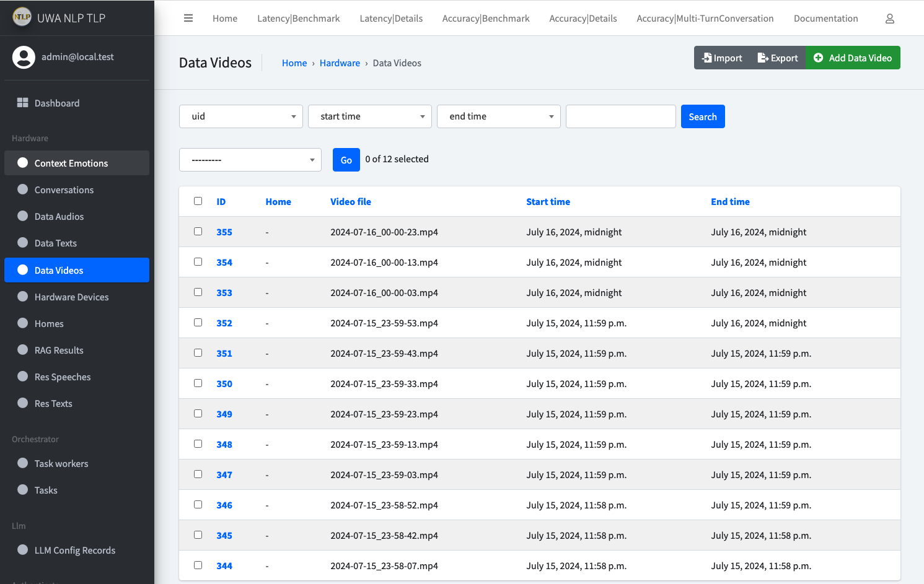Click the plus icon on Add Data Video

click(818, 58)
